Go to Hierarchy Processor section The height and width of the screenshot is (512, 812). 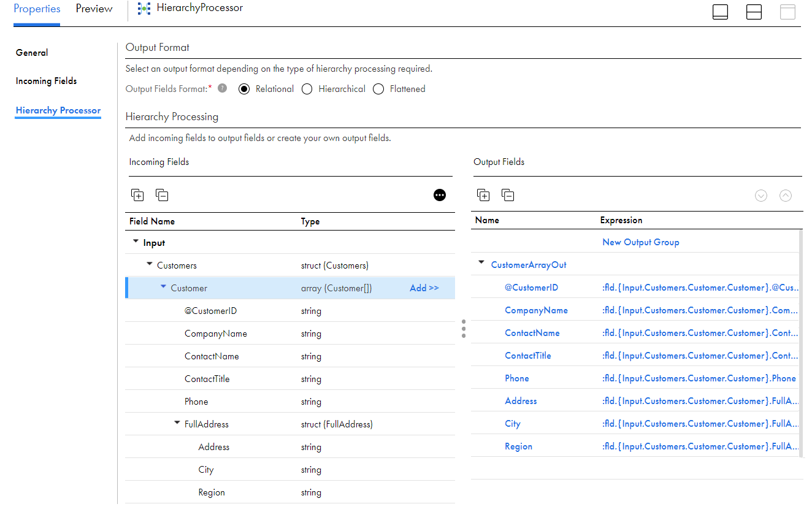coord(58,110)
